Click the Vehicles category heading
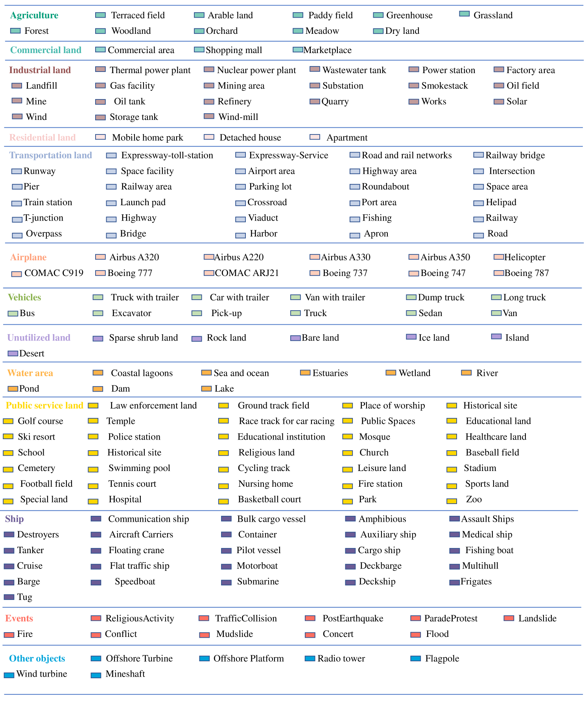 point(24,297)
